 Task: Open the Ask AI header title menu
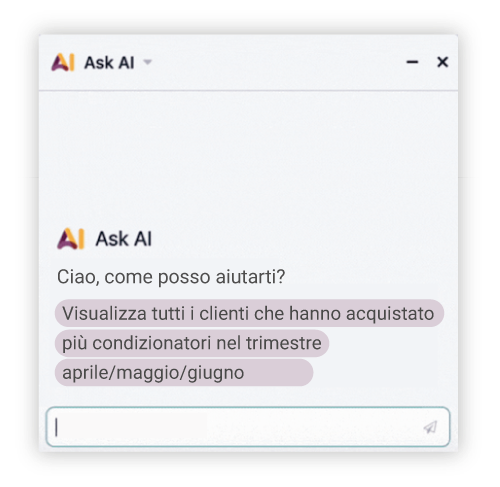click(109, 63)
